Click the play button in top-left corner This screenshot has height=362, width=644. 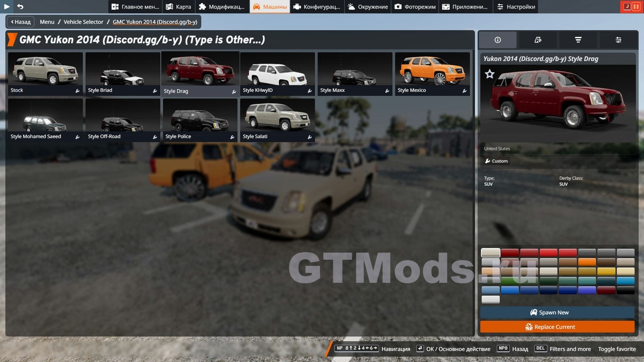click(7, 7)
